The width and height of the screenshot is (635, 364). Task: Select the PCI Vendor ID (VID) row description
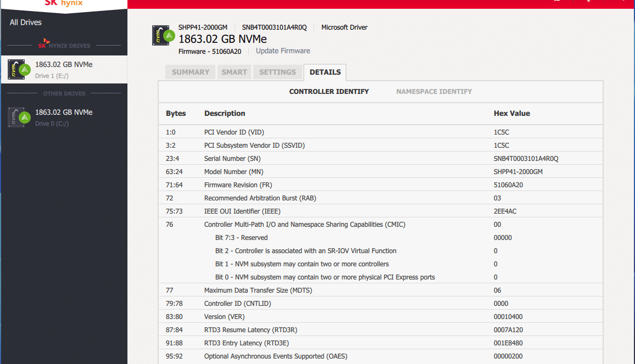[x=234, y=132]
